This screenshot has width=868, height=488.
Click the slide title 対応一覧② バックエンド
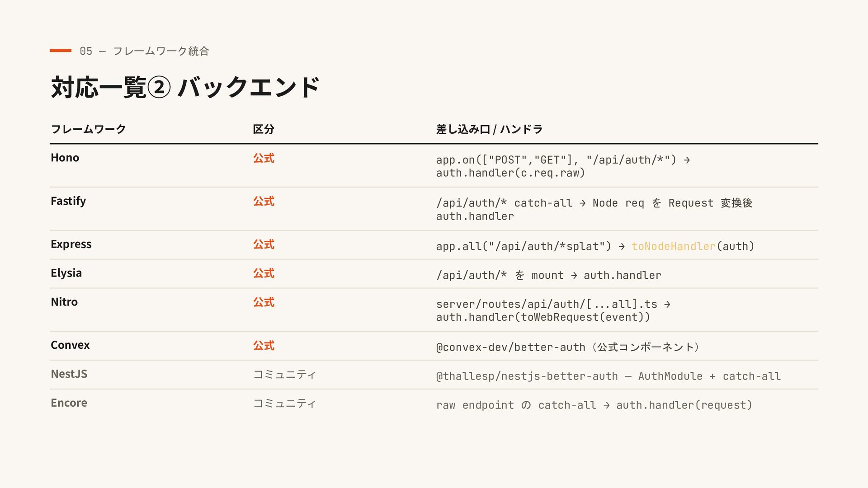coord(185,87)
